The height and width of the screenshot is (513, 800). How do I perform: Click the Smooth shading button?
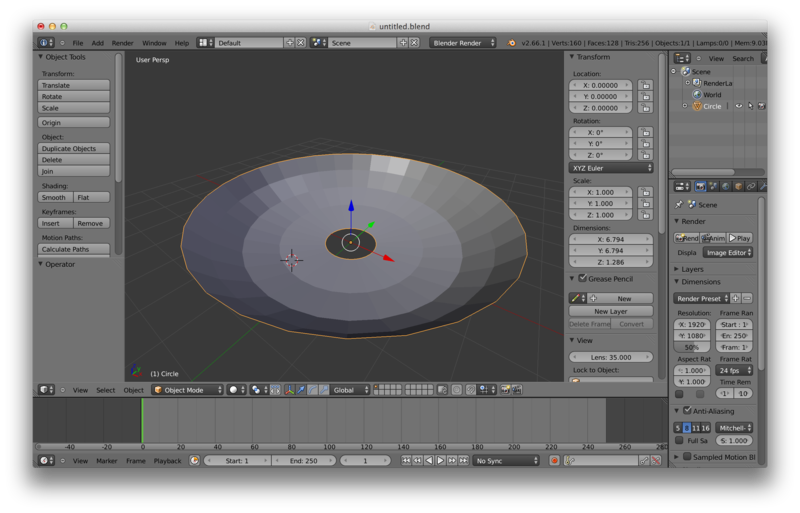pyautogui.click(x=55, y=198)
